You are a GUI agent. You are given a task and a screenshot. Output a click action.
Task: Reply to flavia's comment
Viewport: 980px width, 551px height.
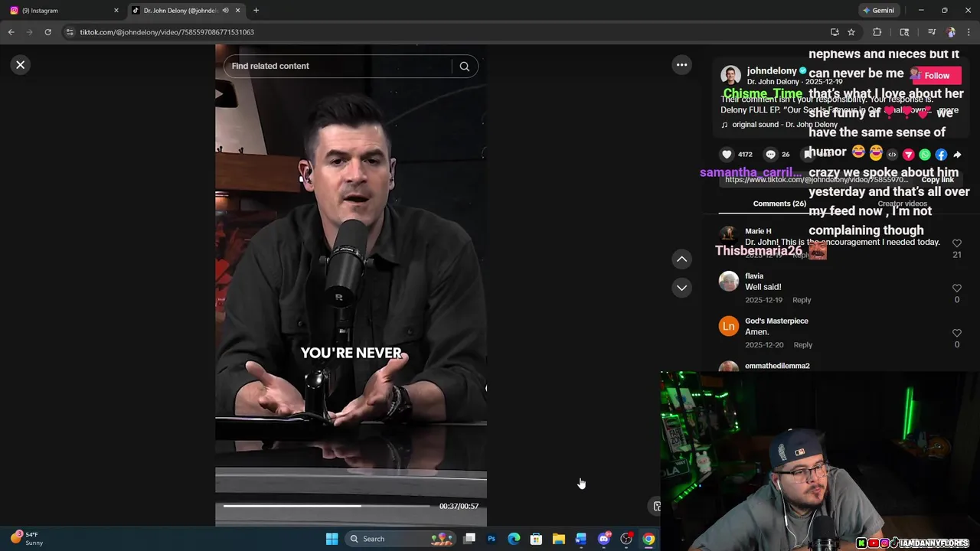[x=802, y=300]
